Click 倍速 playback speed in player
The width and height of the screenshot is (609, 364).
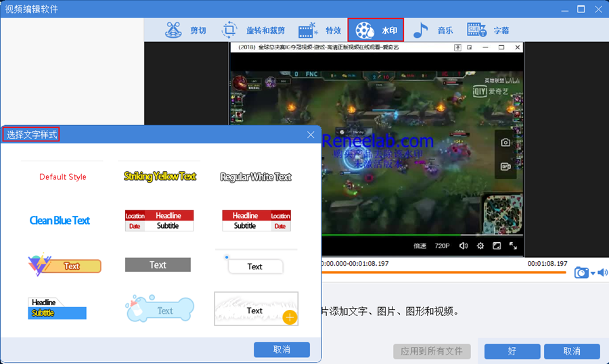point(420,246)
